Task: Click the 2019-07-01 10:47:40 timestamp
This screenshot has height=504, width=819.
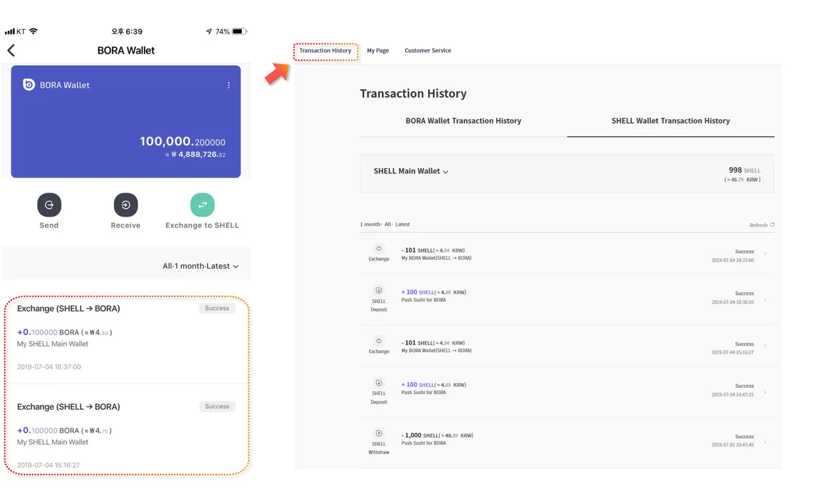Action: point(733,445)
